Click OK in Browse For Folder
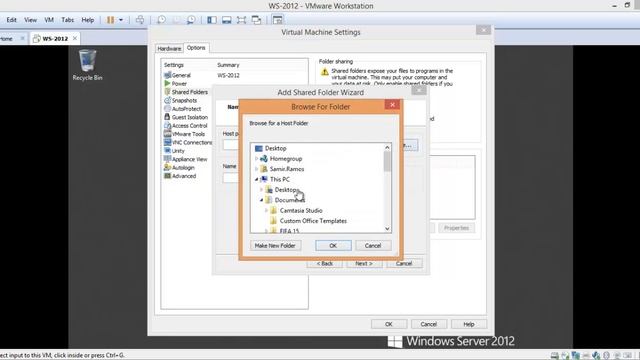 333,246
